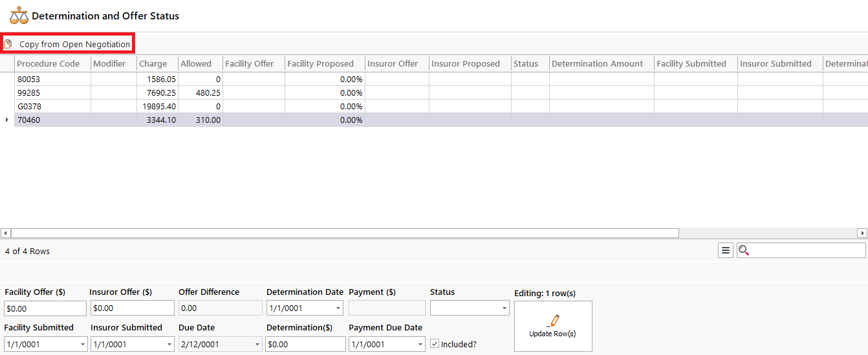Click the scales icon beside the title
868x355 pixels.
point(19,16)
